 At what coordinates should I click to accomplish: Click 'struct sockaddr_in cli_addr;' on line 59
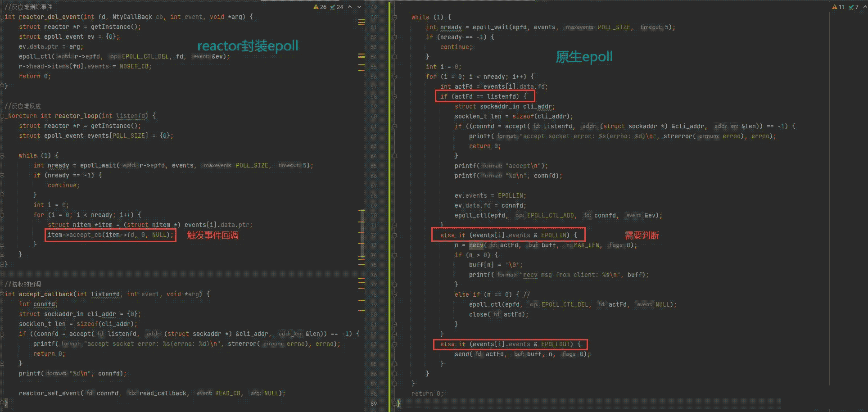pyautogui.click(x=505, y=106)
